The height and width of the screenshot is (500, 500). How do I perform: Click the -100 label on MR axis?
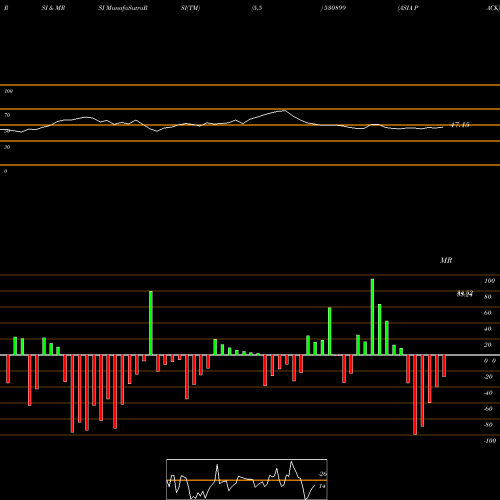pyautogui.click(x=490, y=441)
